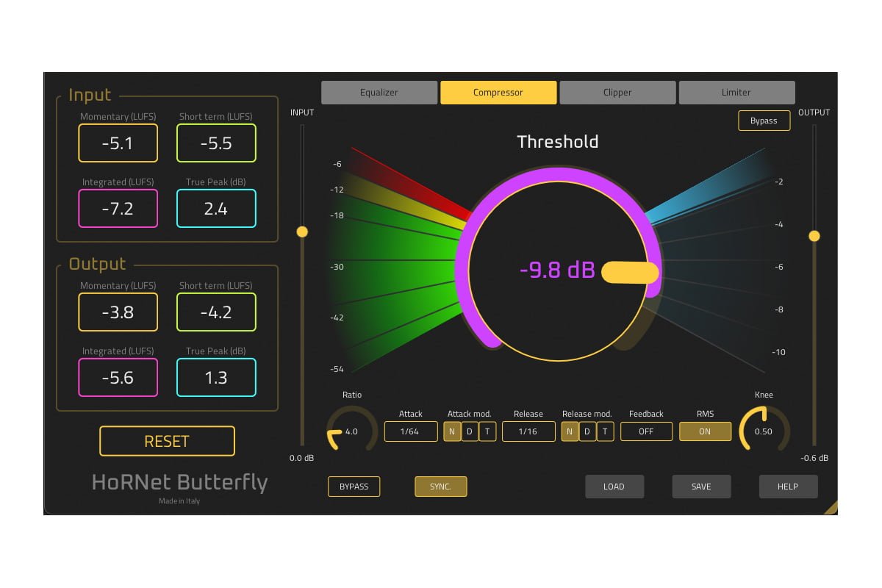Select N in Attack mod.
Screen dimensions: 882x588
(x=452, y=431)
